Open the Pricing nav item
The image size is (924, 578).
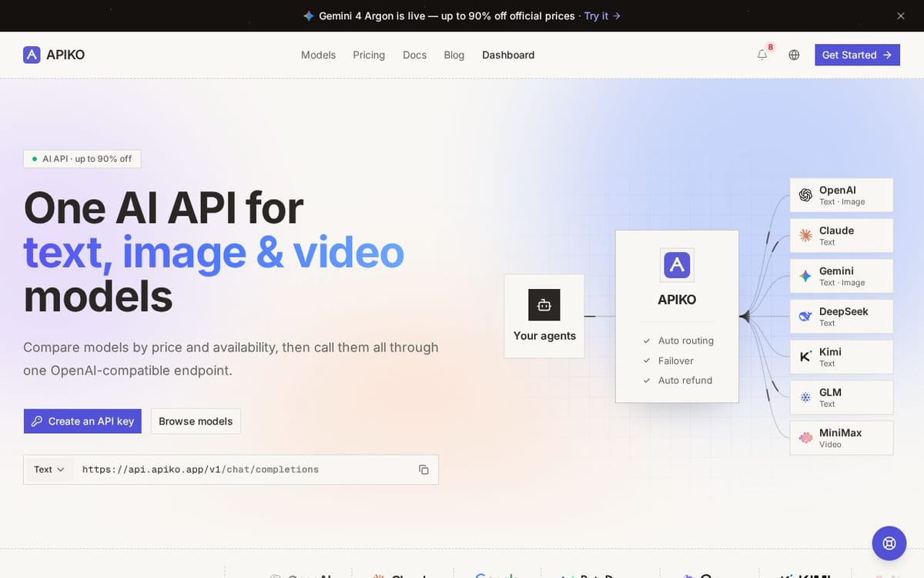[369, 55]
